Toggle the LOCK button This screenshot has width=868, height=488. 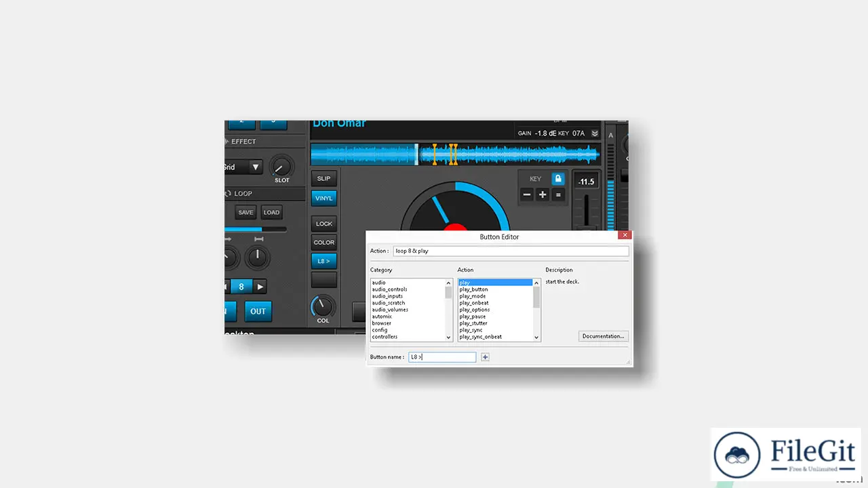tap(324, 224)
